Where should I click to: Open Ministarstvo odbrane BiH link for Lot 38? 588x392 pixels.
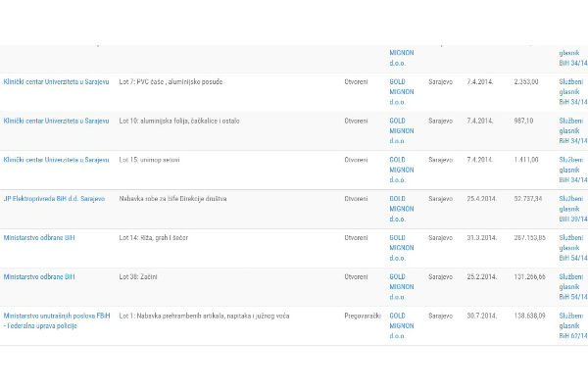39,277
